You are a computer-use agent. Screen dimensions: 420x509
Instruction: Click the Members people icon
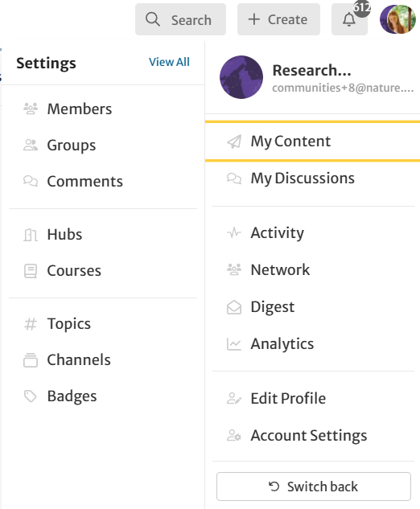click(31, 109)
